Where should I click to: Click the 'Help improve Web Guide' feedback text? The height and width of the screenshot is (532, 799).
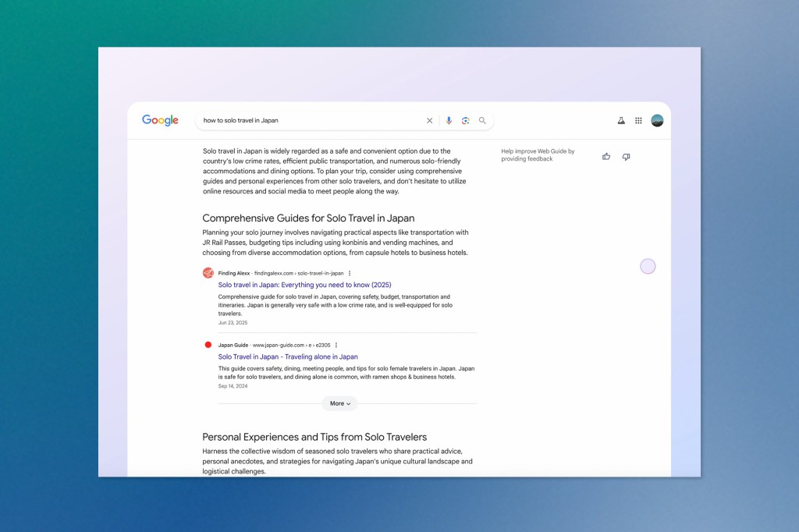(538, 155)
